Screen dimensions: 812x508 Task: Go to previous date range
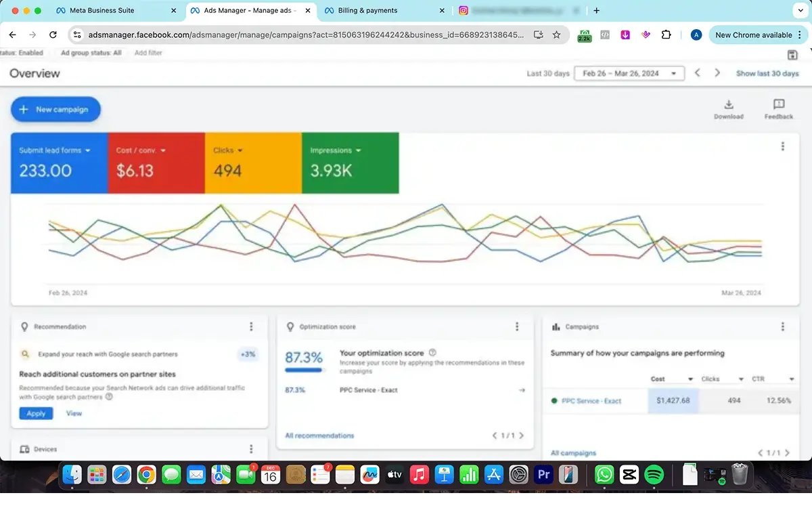(x=698, y=73)
